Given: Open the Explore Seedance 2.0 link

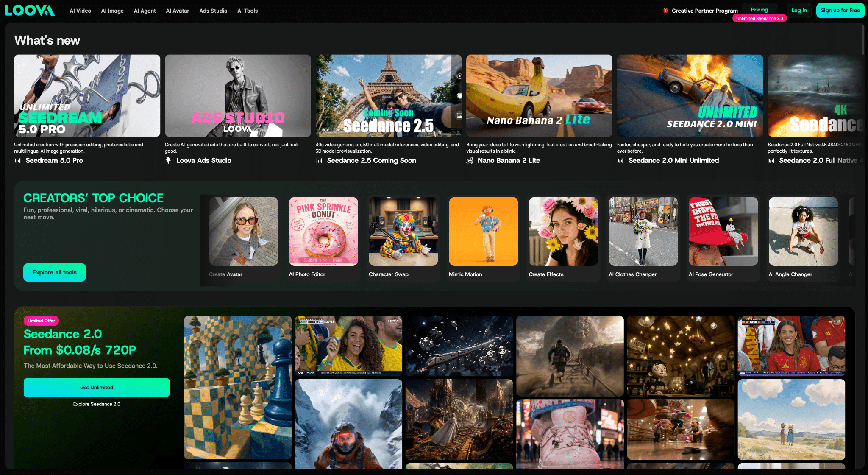Looking at the screenshot, I should [97, 404].
